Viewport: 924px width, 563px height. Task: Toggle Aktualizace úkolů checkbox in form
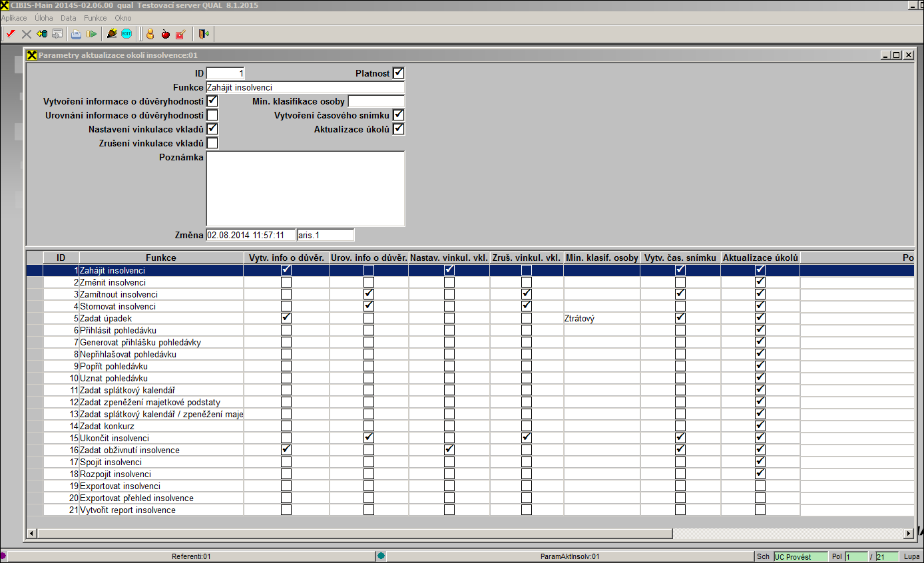pyautogui.click(x=399, y=129)
